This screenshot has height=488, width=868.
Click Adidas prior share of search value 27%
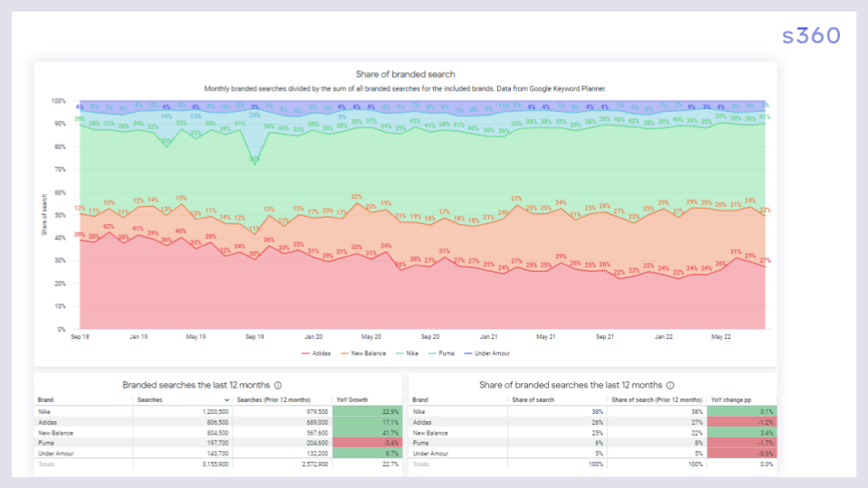pos(697,423)
